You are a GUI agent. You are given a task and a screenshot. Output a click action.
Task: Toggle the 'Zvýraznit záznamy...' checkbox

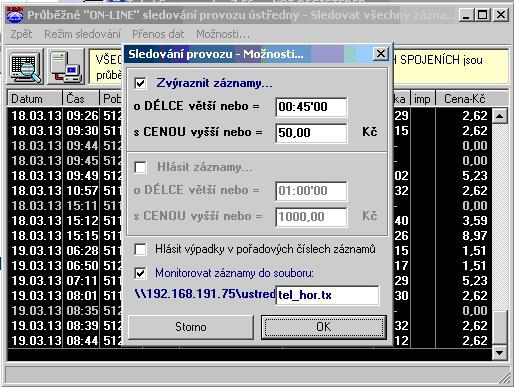pyautogui.click(x=140, y=83)
